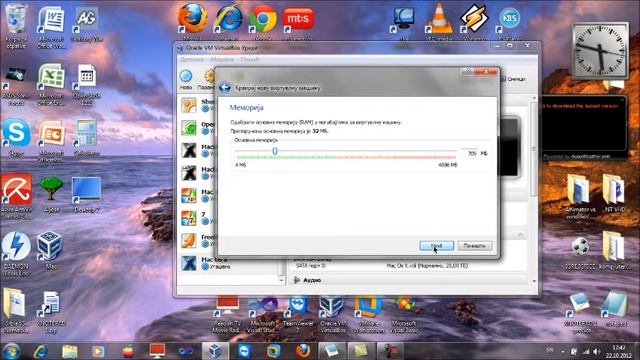This screenshot has height=360, width=640.
Task: Open the VMware Workstation desktop shortcut
Action: pyautogui.click(x=368, y=314)
